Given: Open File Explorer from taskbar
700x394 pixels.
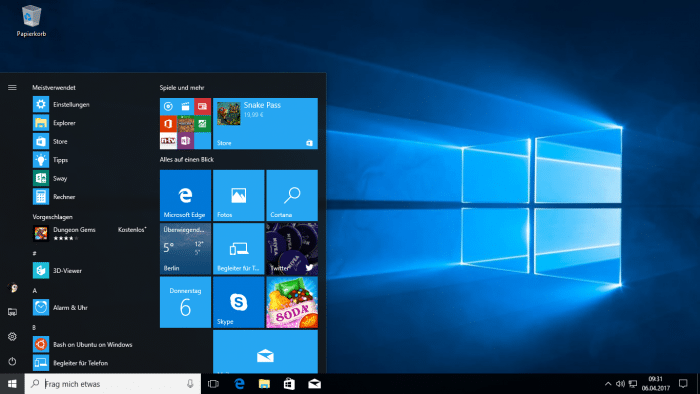Looking at the screenshot, I should [x=264, y=384].
